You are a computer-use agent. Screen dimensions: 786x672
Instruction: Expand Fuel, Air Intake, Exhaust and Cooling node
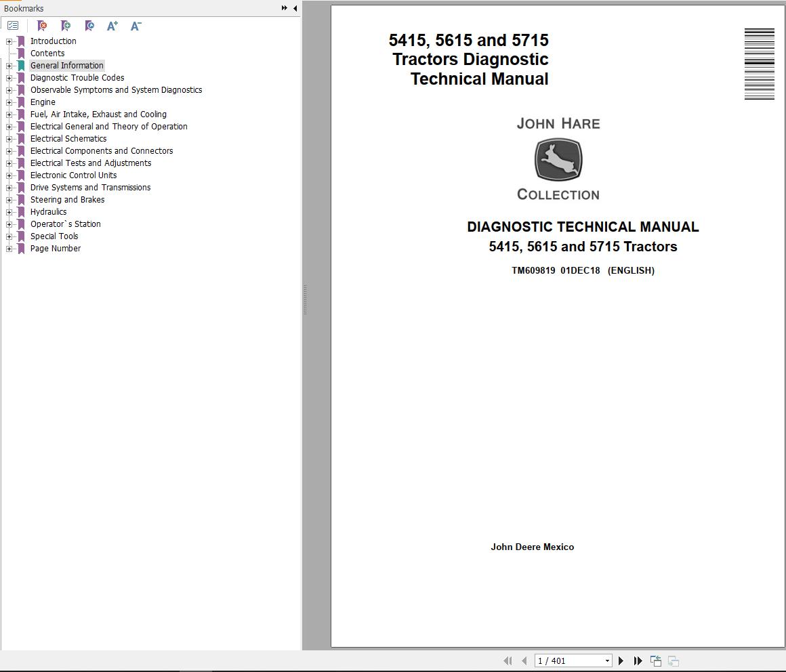click(x=9, y=114)
